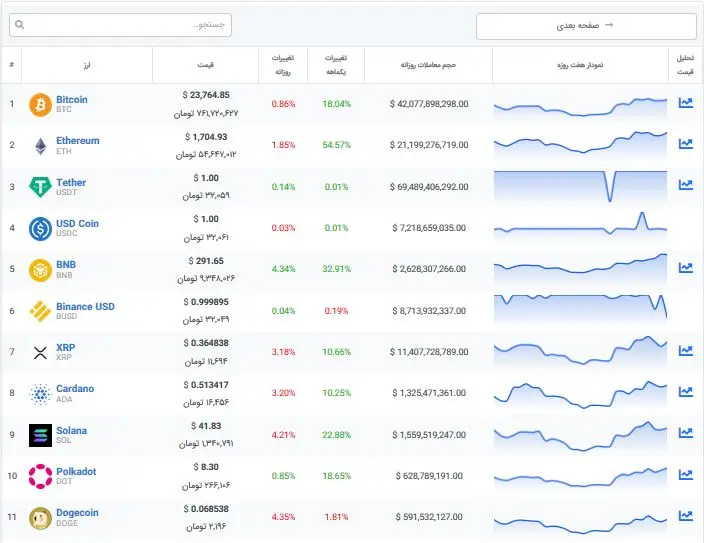Click XRP volume $ 11,407,728,789.00
The height and width of the screenshot is (543, 704).
point(429,352)
